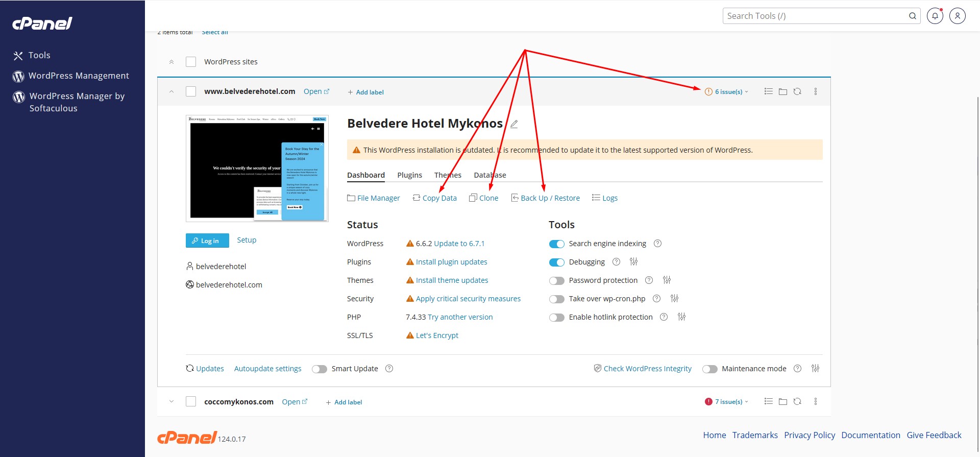Viewport: 980px width, 457px height.
Task: Select WordPress Management in sidebar
Action: (x=79, y=76)
